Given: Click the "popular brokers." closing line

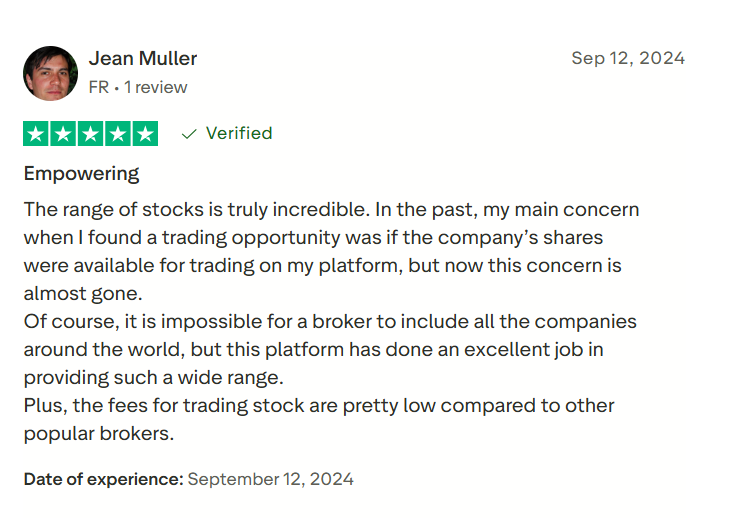Looking at the screenshot, I should point(99,434).
